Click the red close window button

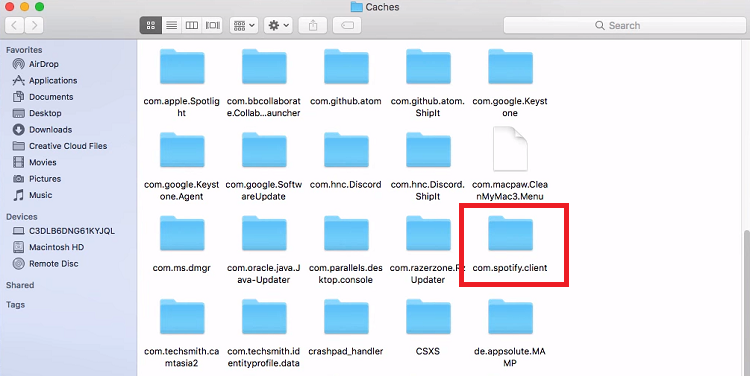coord(10,7)
